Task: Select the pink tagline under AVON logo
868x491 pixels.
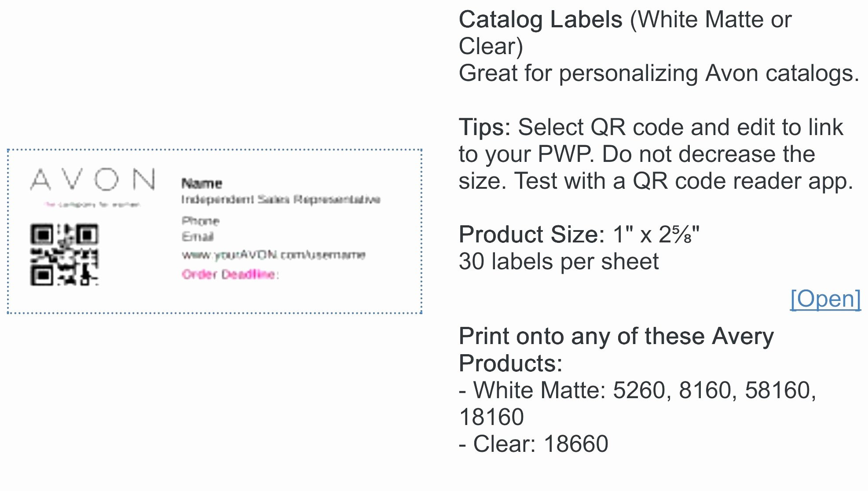Action: coord(92,205)
